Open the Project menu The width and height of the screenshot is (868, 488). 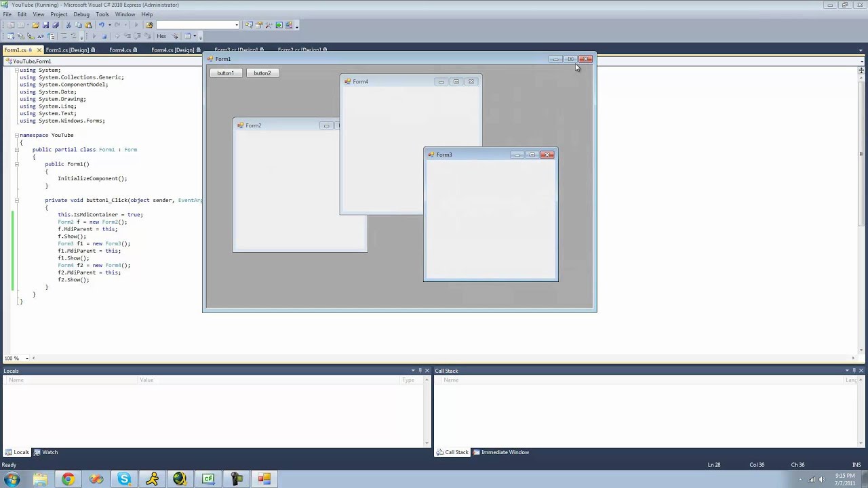[58, 14]
